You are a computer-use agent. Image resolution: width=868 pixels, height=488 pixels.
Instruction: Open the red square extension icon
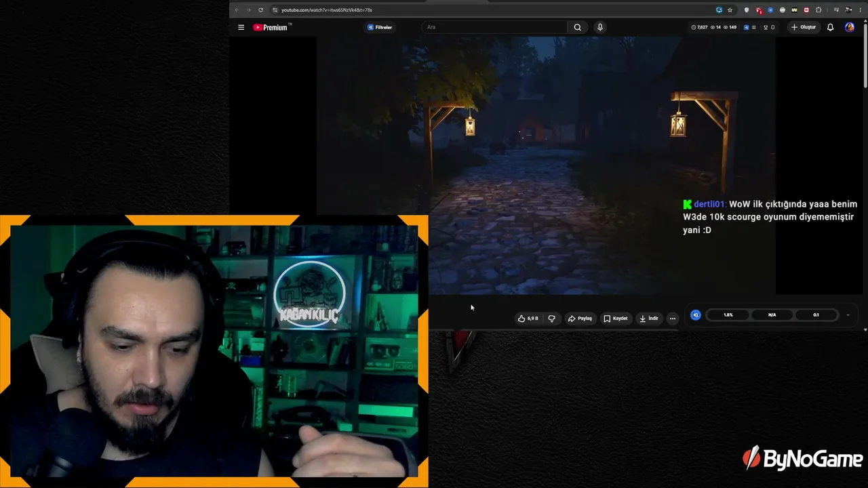[x=806, y=10]
